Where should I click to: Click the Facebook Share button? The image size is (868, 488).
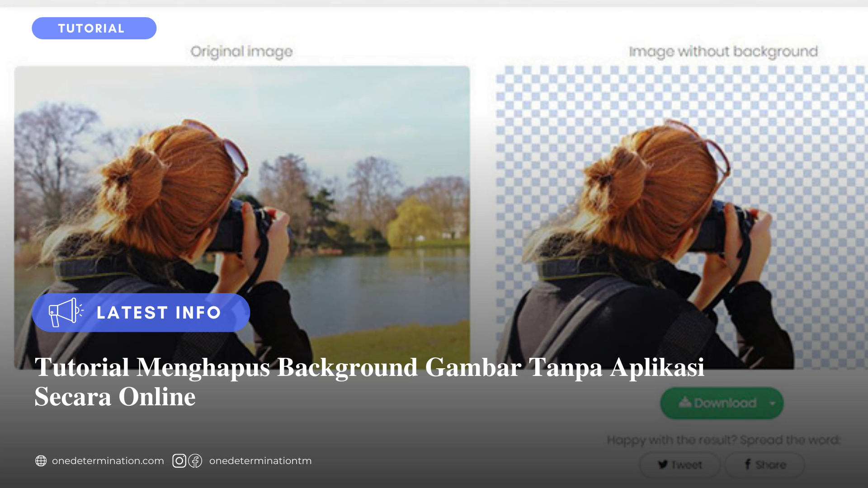pyautogui.click(x=764, y=465)
